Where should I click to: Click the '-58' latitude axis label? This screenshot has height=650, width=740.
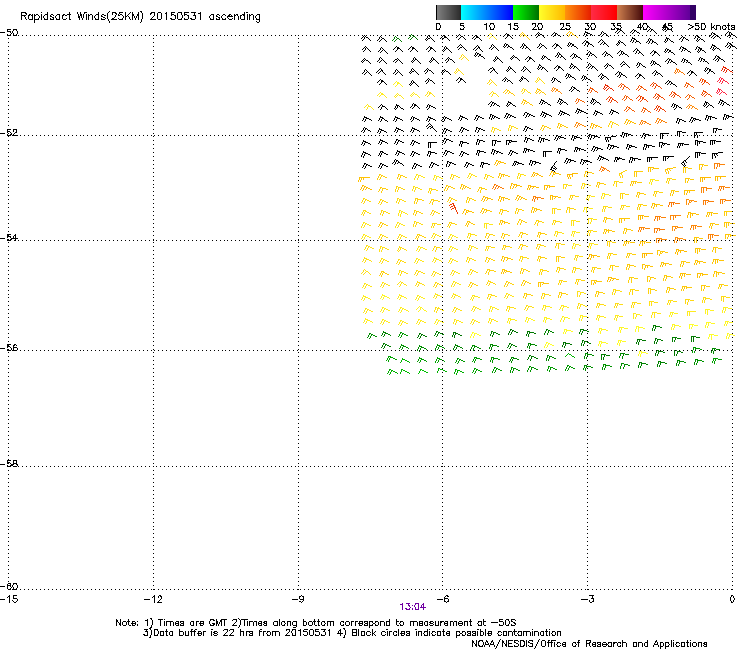pyautogui.click(x=9, y=464)
